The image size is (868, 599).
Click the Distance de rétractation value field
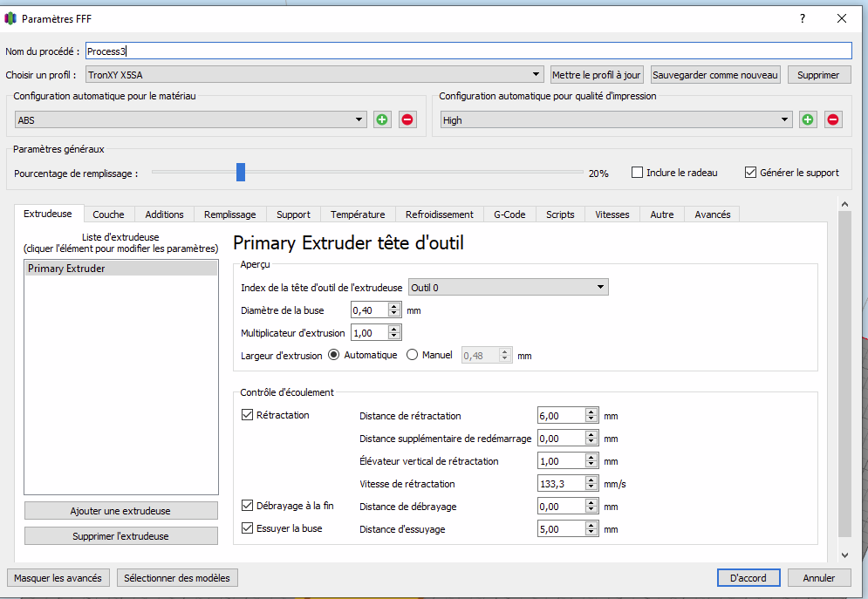(561, 415)
